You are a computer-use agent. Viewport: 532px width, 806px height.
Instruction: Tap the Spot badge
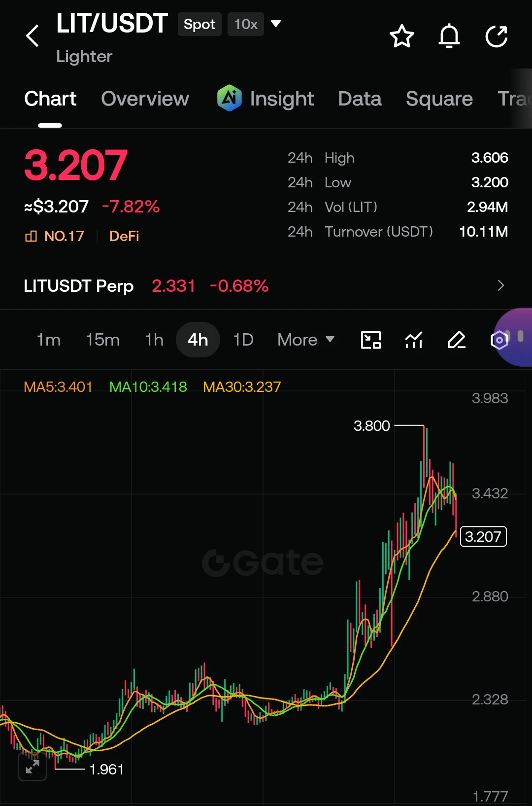click(199, 24)
